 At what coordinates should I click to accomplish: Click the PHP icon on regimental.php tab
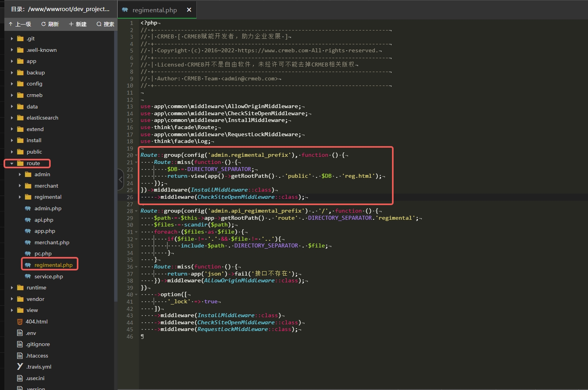click(125, 10)
